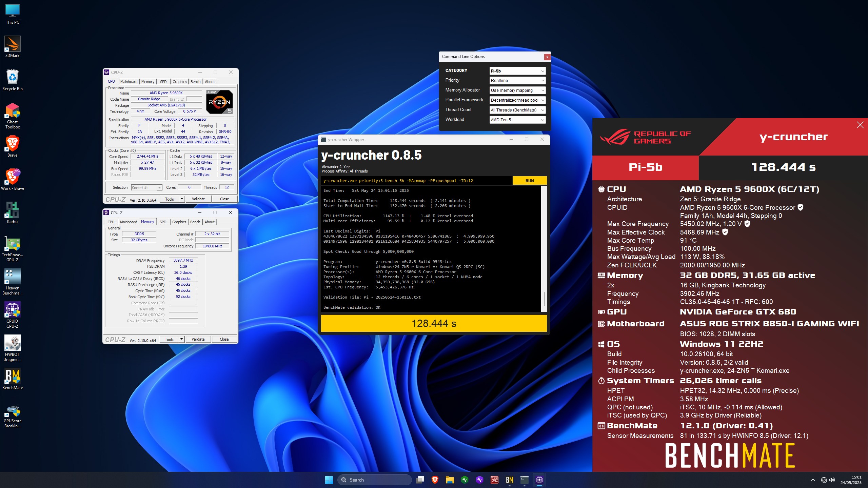Click the volume icon in system tray
Image resolution: width=868 pixels, height=488 pixels.
(x=832, y=480)
